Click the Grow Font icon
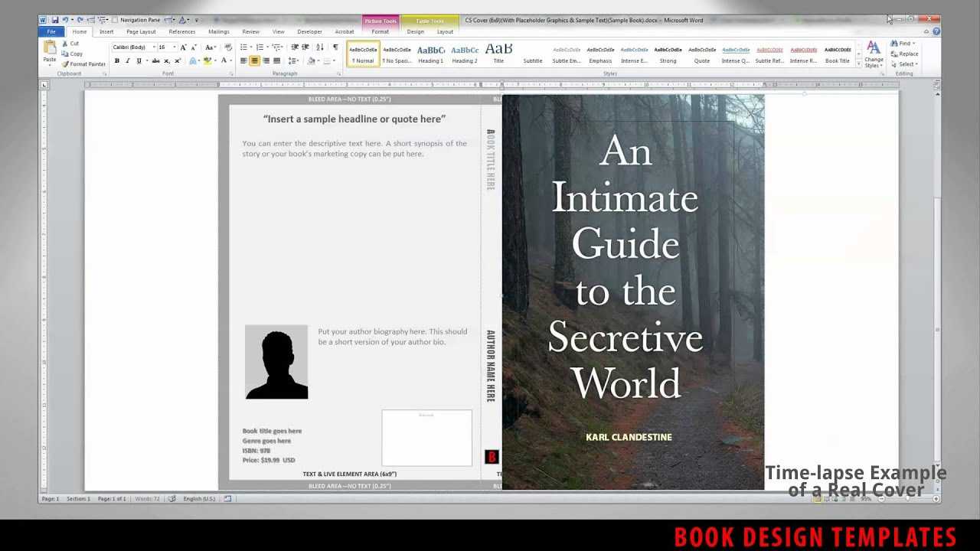 pos(183,47)
